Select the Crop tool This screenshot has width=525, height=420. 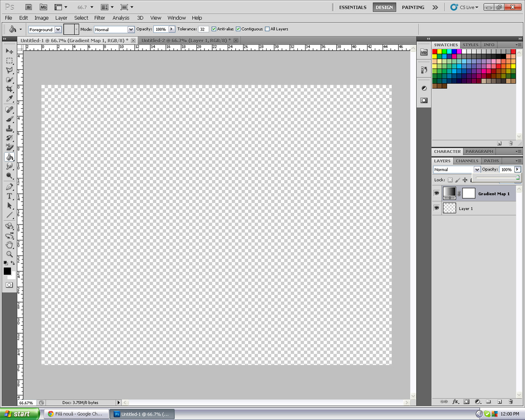pos(9,89)
